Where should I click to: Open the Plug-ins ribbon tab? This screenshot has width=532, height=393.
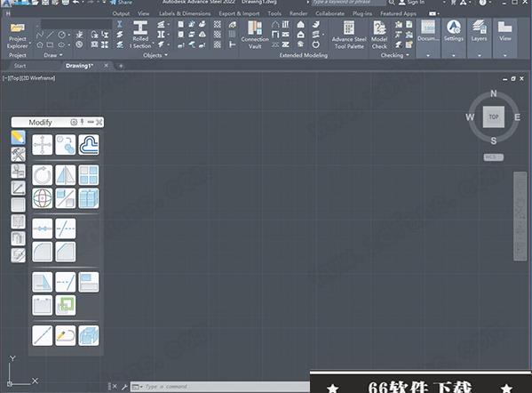[x=362, y=13]
